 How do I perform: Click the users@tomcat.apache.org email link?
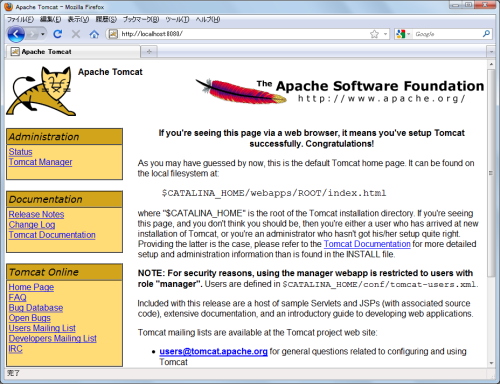tap(213, 352)
